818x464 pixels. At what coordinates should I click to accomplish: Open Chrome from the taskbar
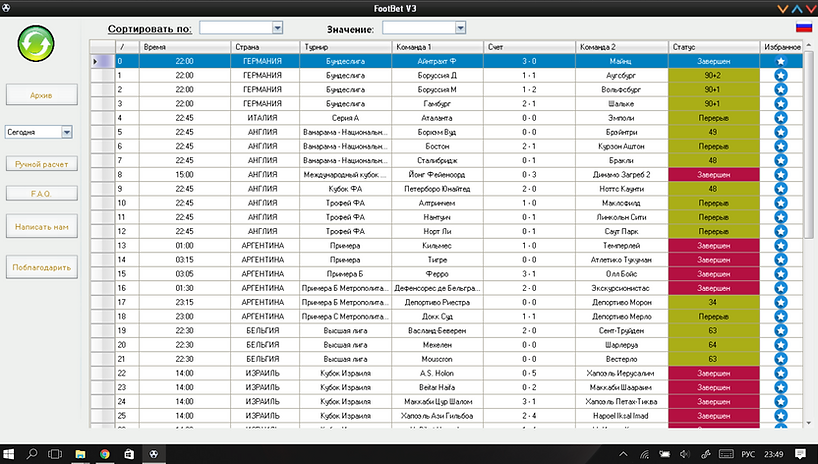tap(104, 453)
